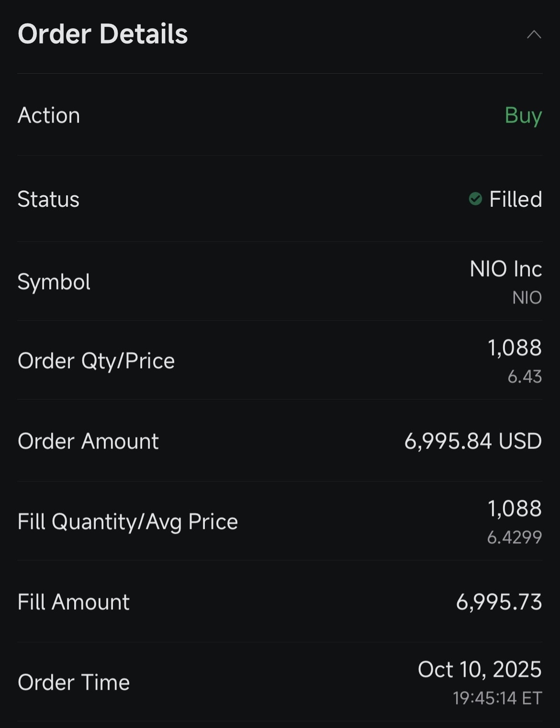560x728 pixels.
Task: Open the NIO Inc symbol name
Action: (506, 269)
